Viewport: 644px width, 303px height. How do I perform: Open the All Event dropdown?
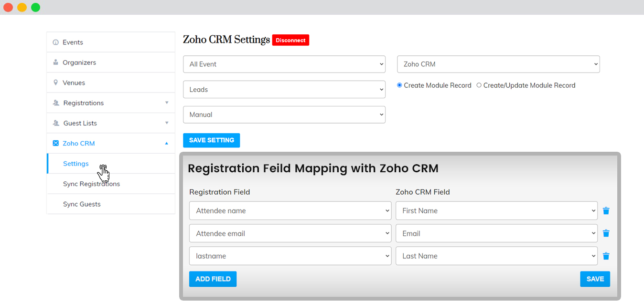pyautogui.click(x=284, y=64)
